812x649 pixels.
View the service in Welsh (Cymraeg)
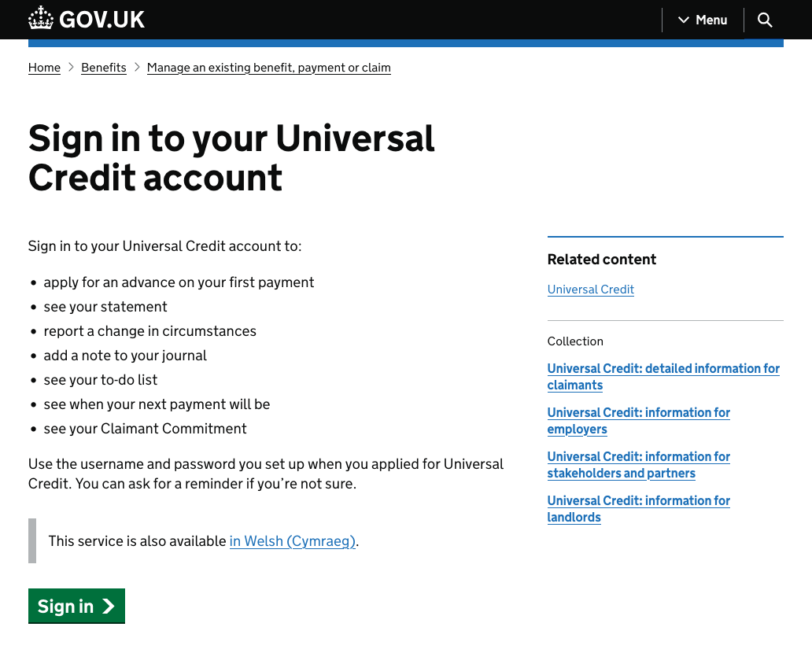[x=292, y=540]
